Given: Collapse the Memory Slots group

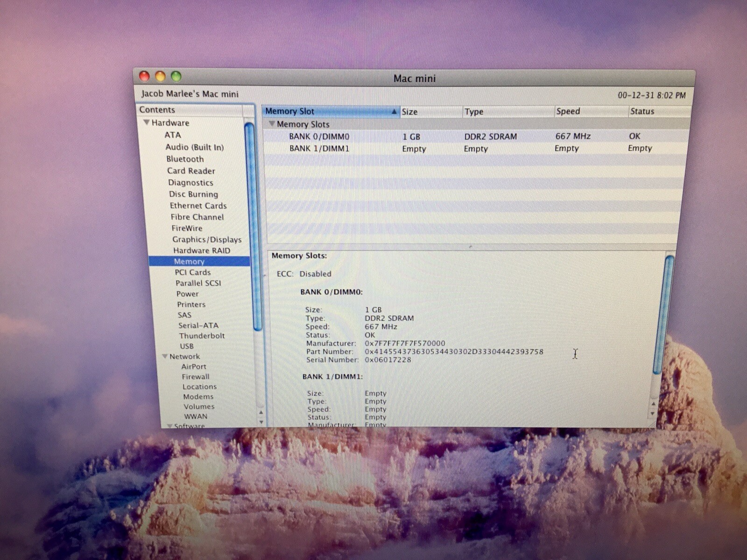Looking at the screenshot, I should click(272, 124).
